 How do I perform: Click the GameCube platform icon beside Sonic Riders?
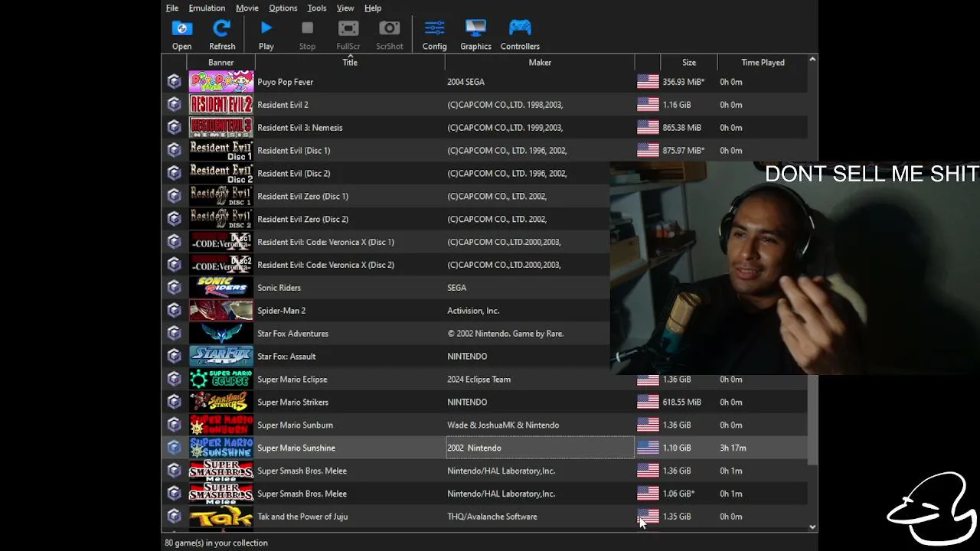pyautogui.click(x=175, y=288)
